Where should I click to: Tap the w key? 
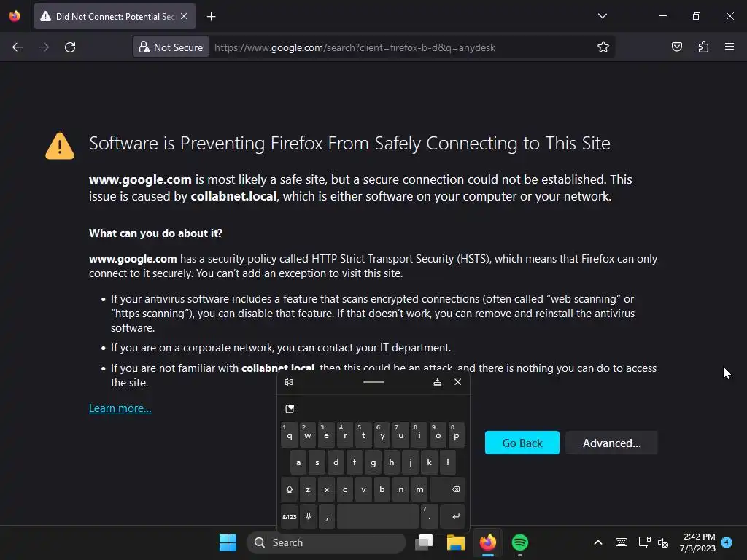308,435
